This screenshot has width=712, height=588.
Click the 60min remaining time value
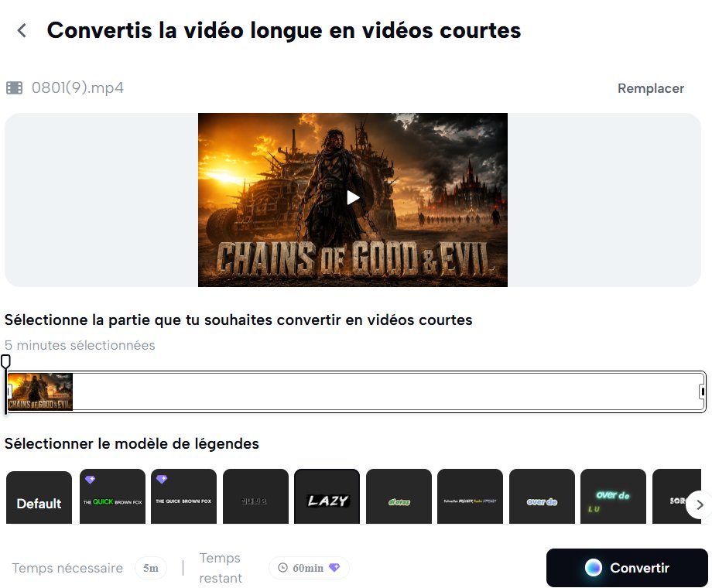pos(308,568)
